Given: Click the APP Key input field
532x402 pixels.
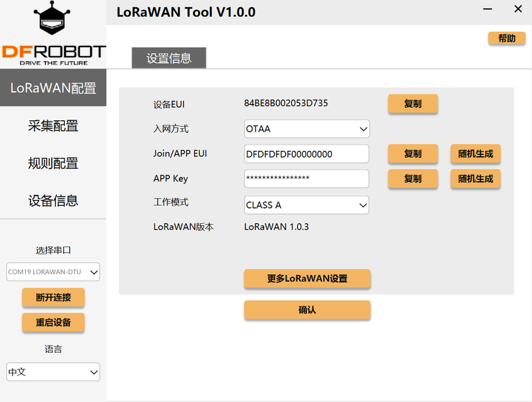Looking at the screenshot, I should (x=307, y=179).
